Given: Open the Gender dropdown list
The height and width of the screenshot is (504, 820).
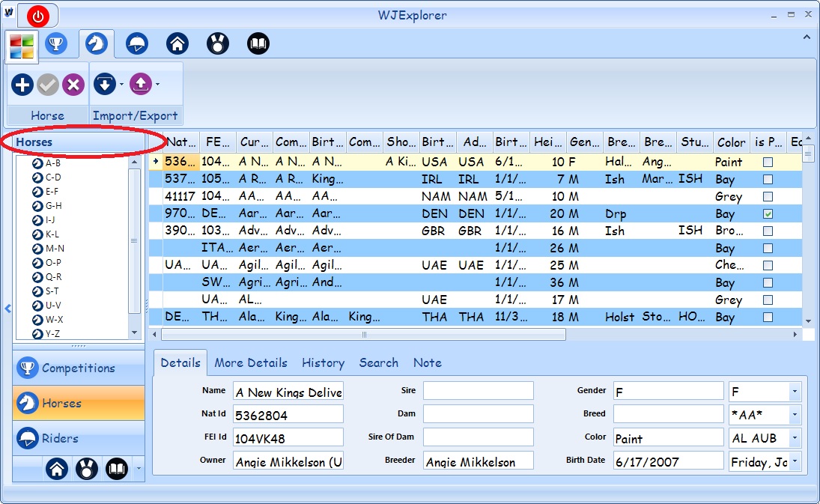Looking at the screenshot, I should (793, 392).
